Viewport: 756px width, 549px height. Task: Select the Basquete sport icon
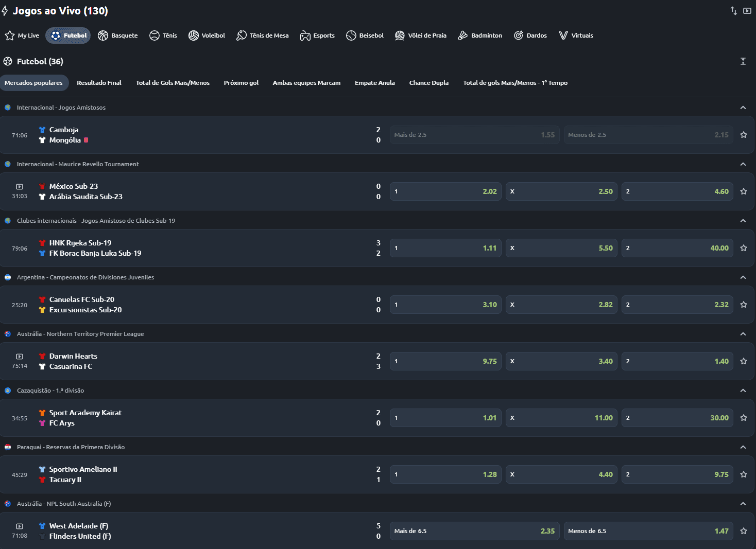coord(103,36)
